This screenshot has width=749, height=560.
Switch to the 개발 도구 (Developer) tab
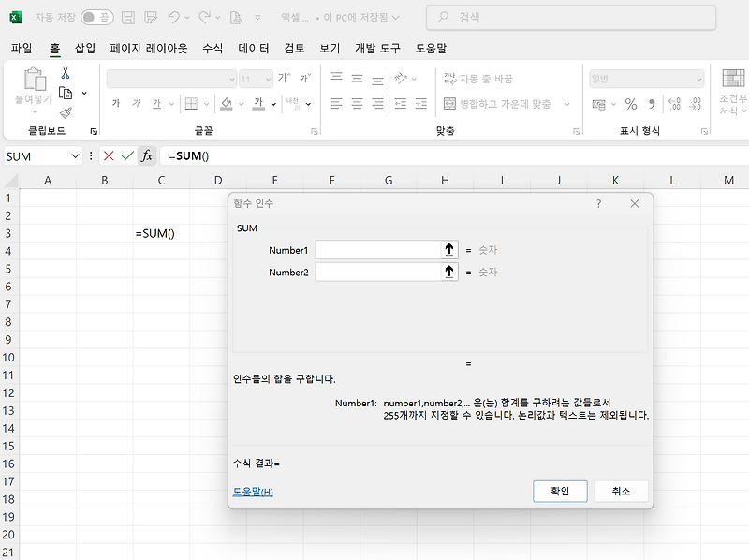click(x=377, y=49)
